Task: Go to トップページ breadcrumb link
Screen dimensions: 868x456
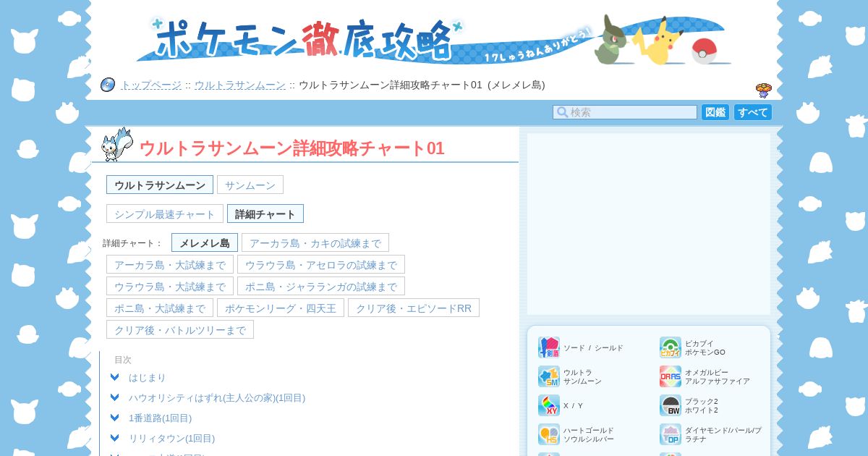Action: click(x=151, y=85)
